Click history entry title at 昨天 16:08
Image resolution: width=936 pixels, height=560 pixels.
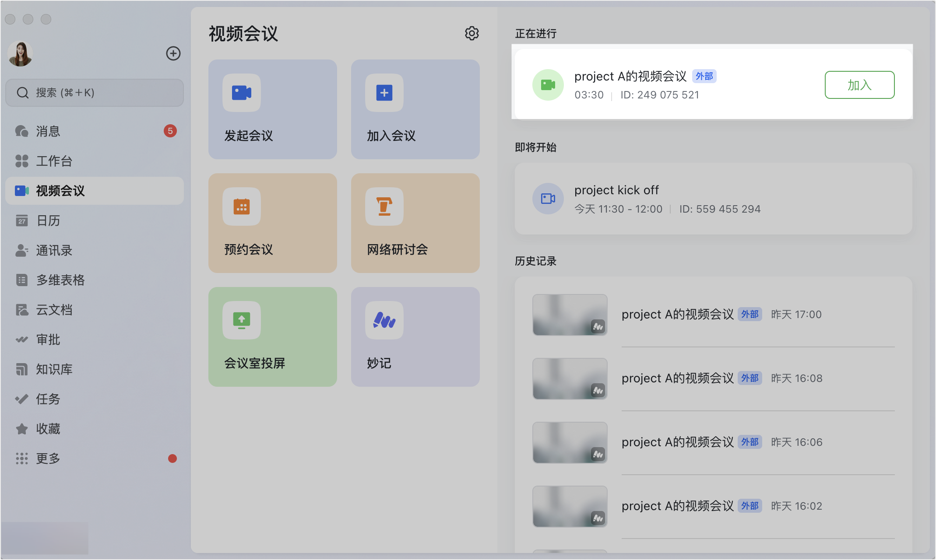click(x=678, y=378)
